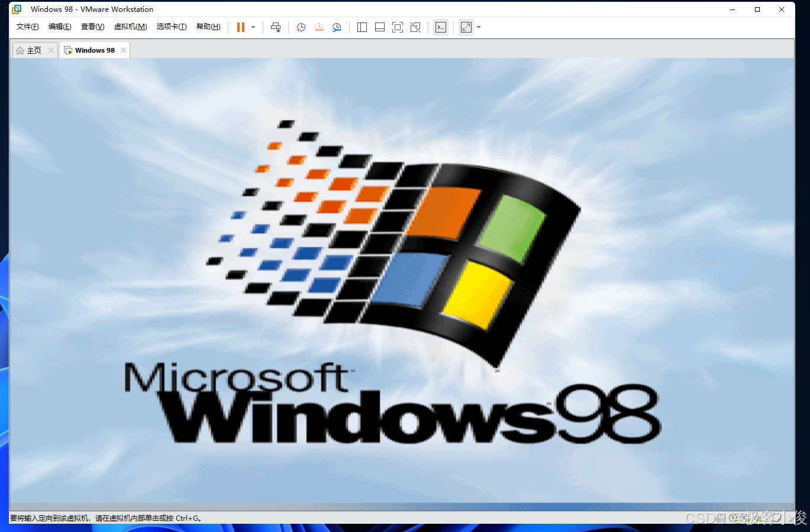Click the stretch guest display icon
The height and width of the screenshot is (532, 810).
[x=466, y=27]
